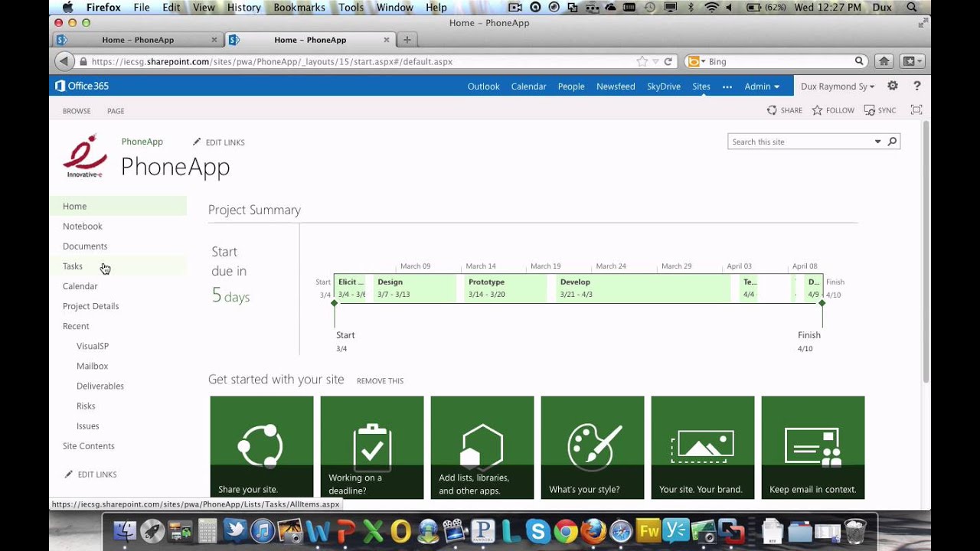Image resolution: width=980 pixels, height=551 pixels.
Task: Open Tasks in left navigation
Action: point(73,266)
